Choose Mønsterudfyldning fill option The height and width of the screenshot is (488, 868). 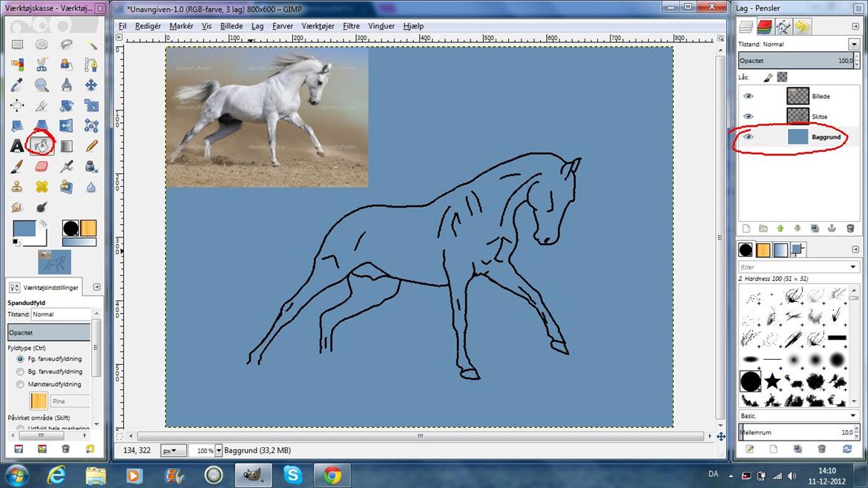tap(20, 384)
